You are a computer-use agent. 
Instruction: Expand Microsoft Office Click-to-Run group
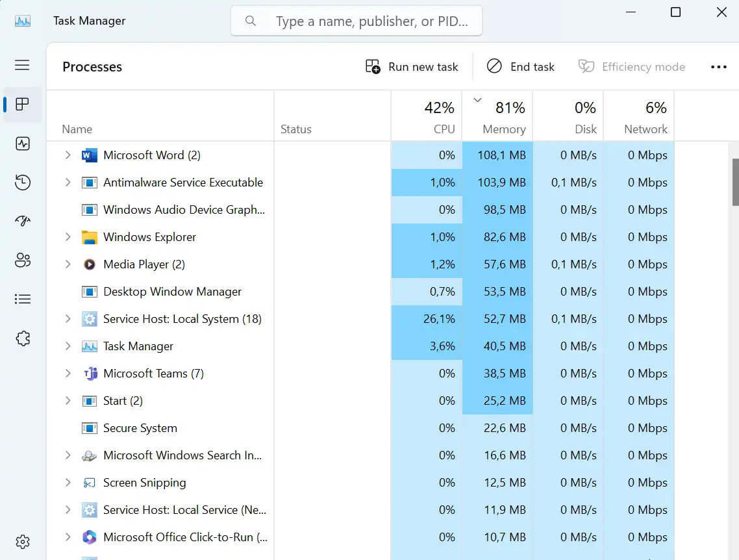pyautogui.click(x=68, y=537)
